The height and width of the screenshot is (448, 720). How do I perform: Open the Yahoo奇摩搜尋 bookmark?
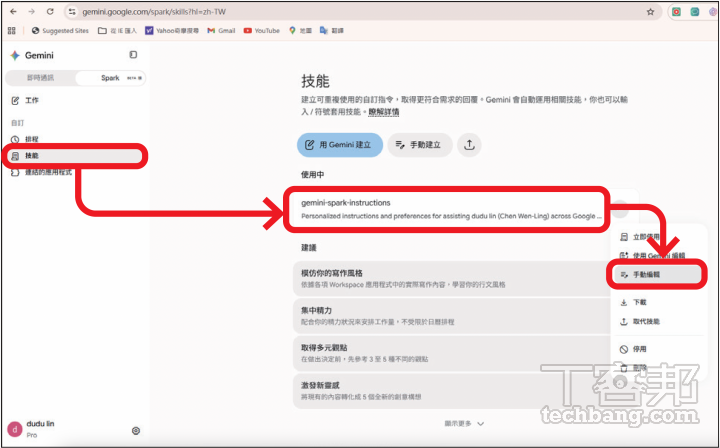pyautogui.click(x=172, y=30)
